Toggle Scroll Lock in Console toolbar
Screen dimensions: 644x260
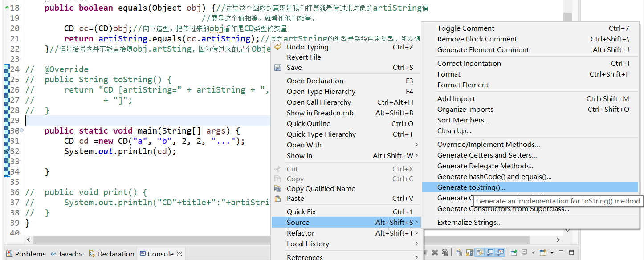[x=469, y=253]
